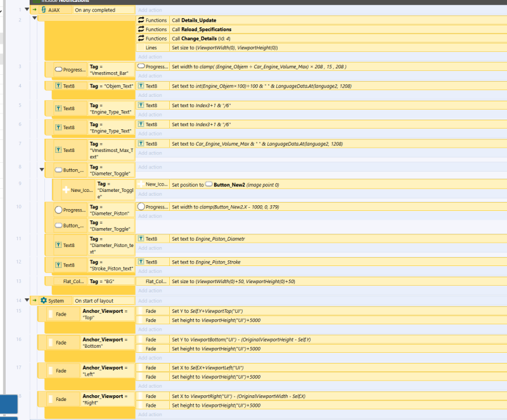The height and width of the screenshot is (420, 507).
Task: Click the Functions icon beside Call Details_Update
Action: coord(141,20)
